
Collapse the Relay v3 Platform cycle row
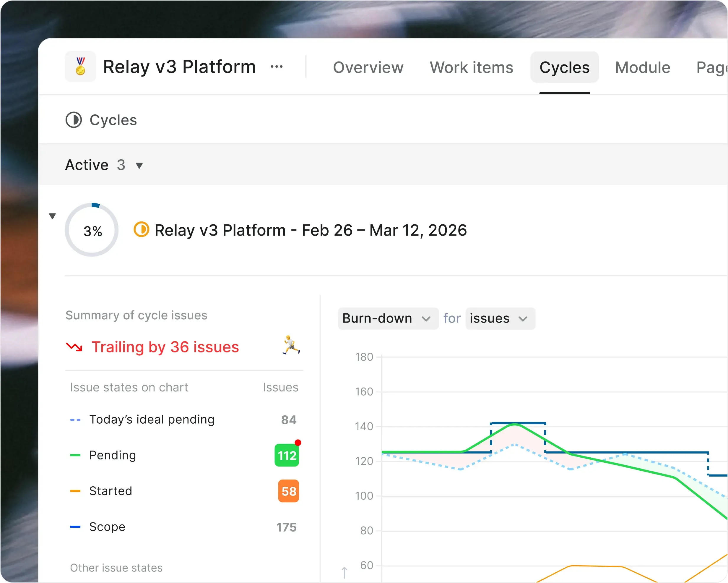[x=52, y=216]
